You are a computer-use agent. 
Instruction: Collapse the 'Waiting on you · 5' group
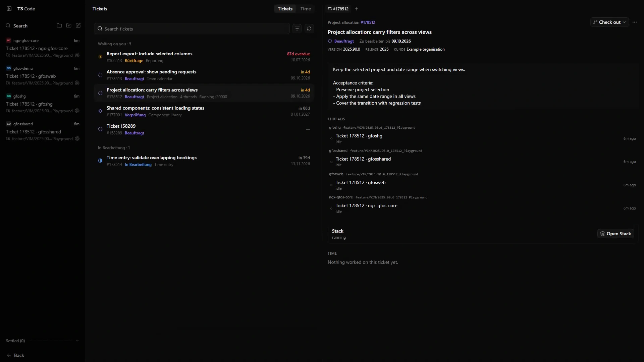[x=114, y=44]
